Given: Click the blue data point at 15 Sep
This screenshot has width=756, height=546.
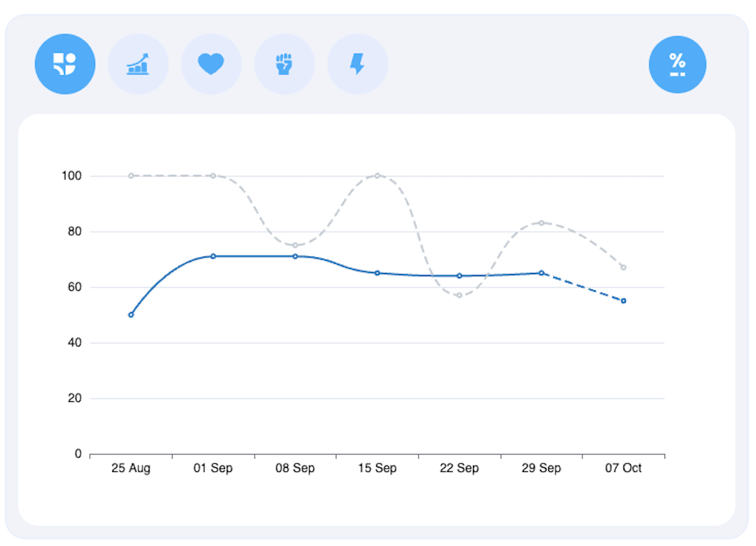Looking at the screenshot, I should point(377,273).
